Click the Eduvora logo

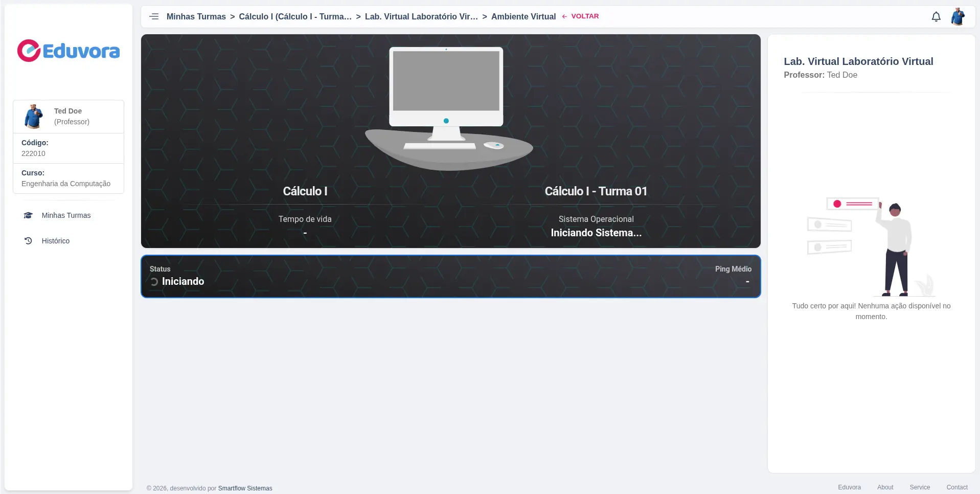[69, 51]
